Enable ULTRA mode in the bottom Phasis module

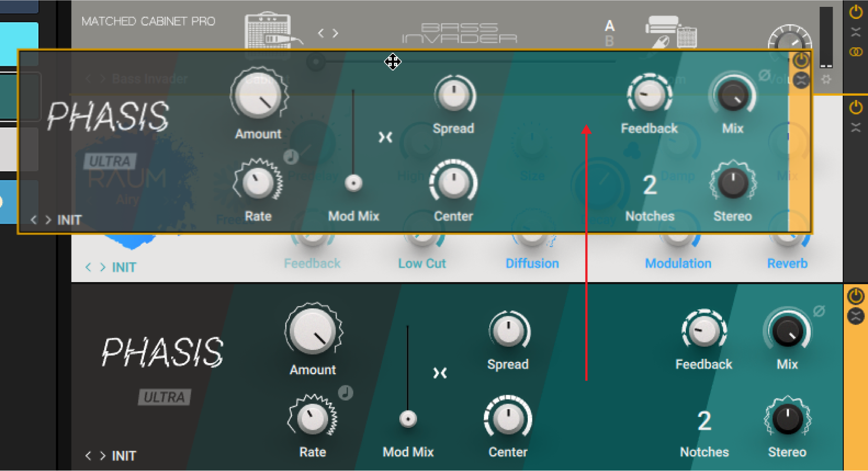point(164,397)
